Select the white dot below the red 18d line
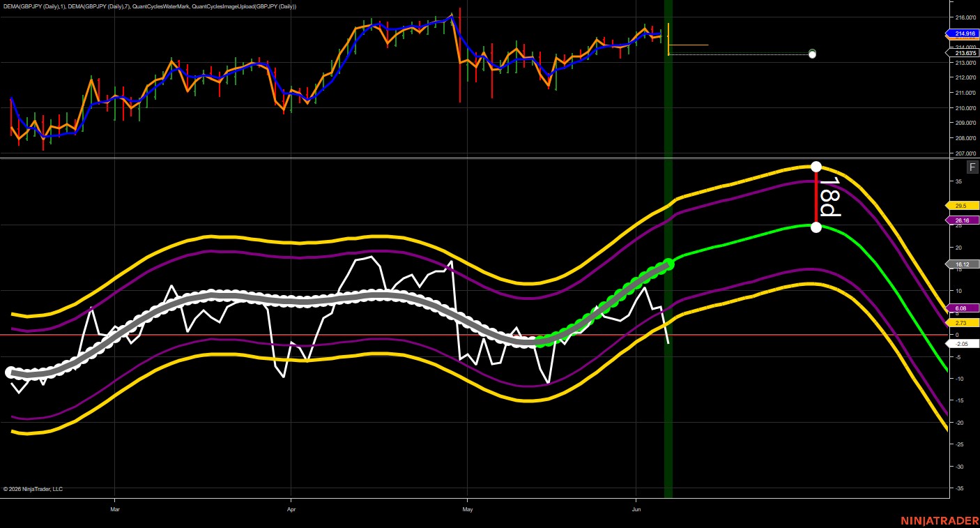Viewport: 980px width, 528px height. [x=816, y=227]
